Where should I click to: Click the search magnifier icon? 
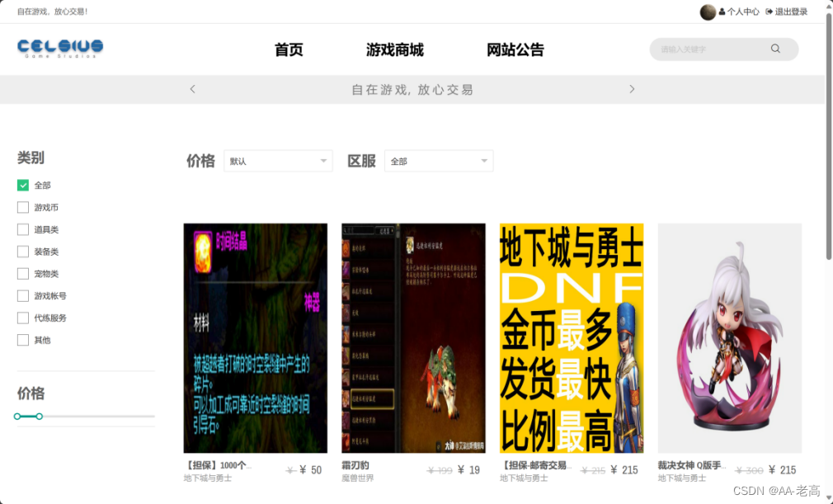[x=775, y=49]
